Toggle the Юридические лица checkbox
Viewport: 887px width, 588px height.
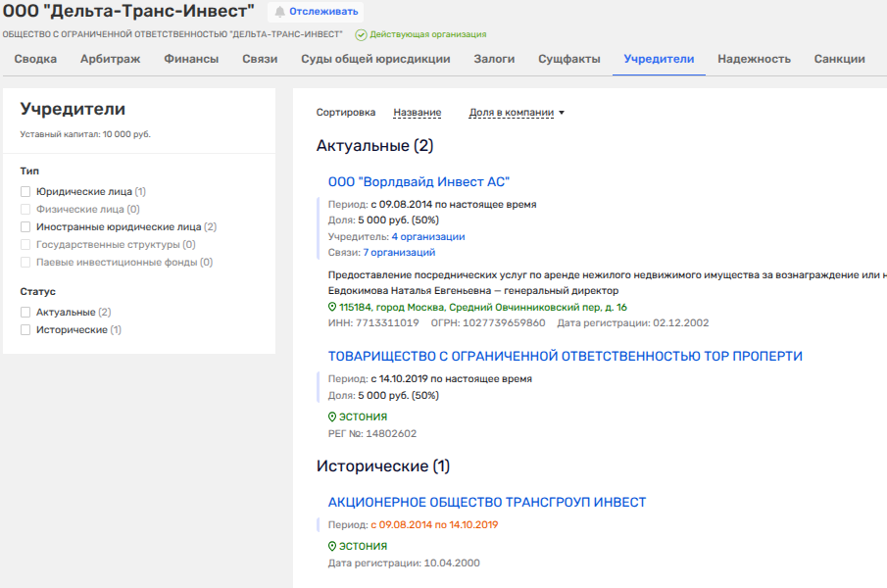(x=26, y=192)
